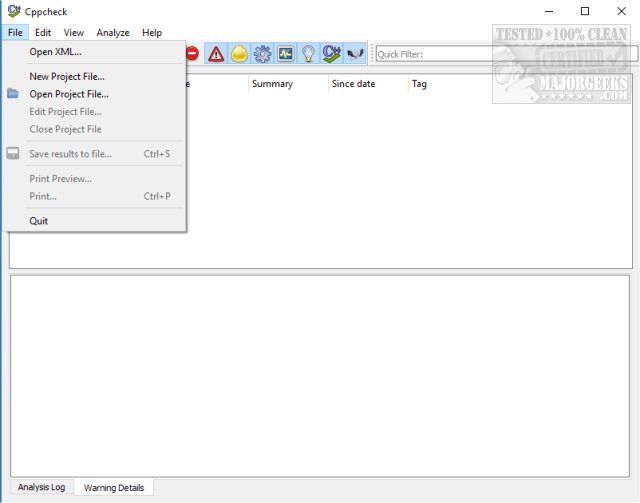Open the Analyze menu
640x503 pixels.
[113, 33]
